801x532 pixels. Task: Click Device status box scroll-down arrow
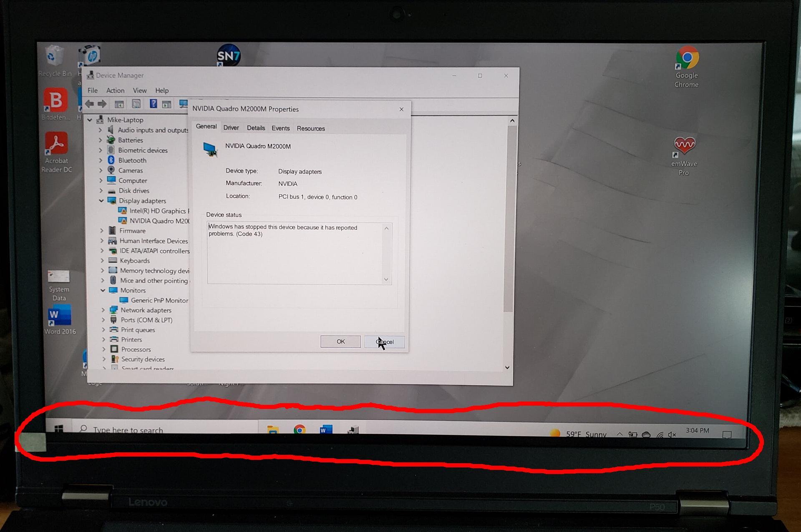[386, 279]
